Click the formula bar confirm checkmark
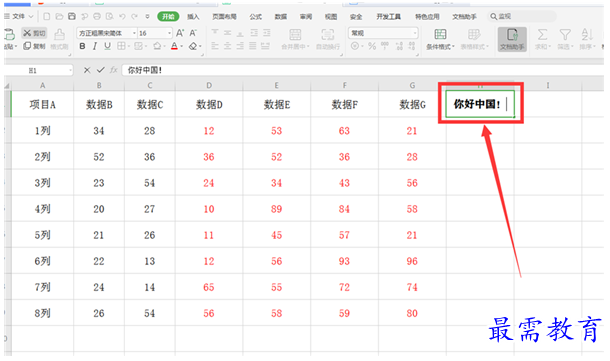Image resolution: width=610 pixels, height=361 pixels. tap(101, 70)
